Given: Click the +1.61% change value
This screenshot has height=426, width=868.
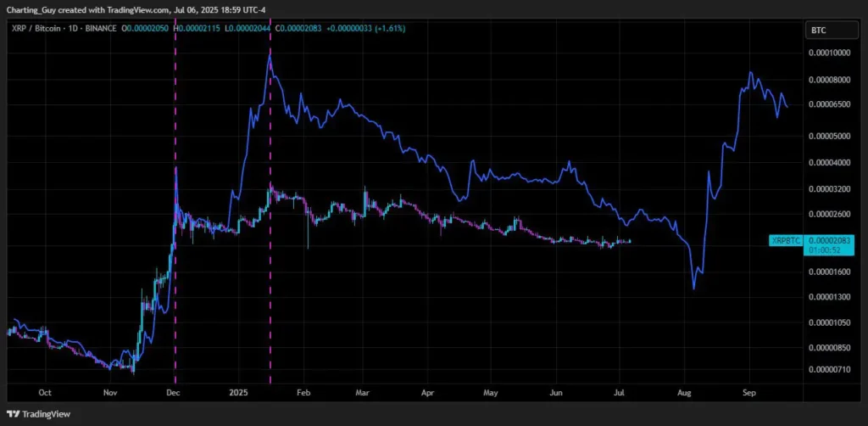Looking at the screenshot, I should coord(390,28).
